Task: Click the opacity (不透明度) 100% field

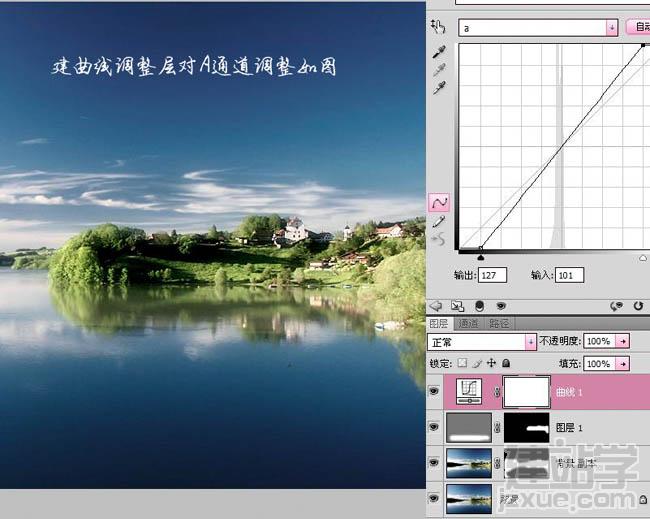Action: [x=599, y=341]
